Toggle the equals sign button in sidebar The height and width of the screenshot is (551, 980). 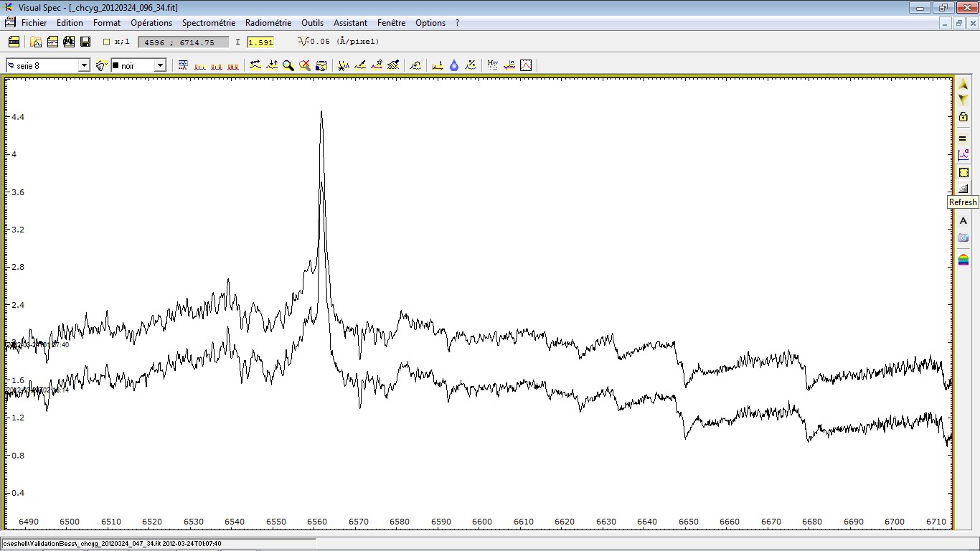click(x=963, y=138)
